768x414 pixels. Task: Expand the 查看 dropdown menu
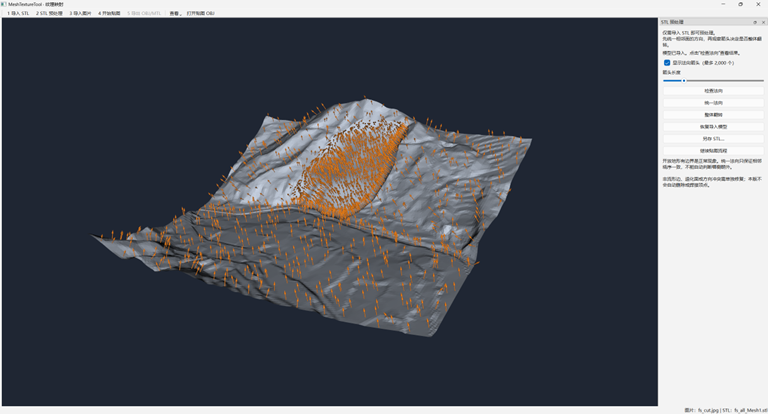[x=175, y=13]
